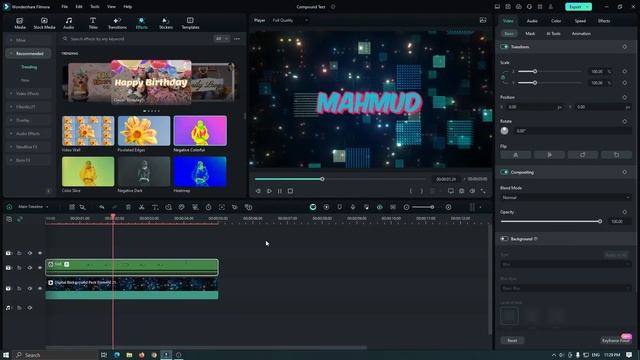Open the Titles section

pyautogui.click(x=93, y=23)
